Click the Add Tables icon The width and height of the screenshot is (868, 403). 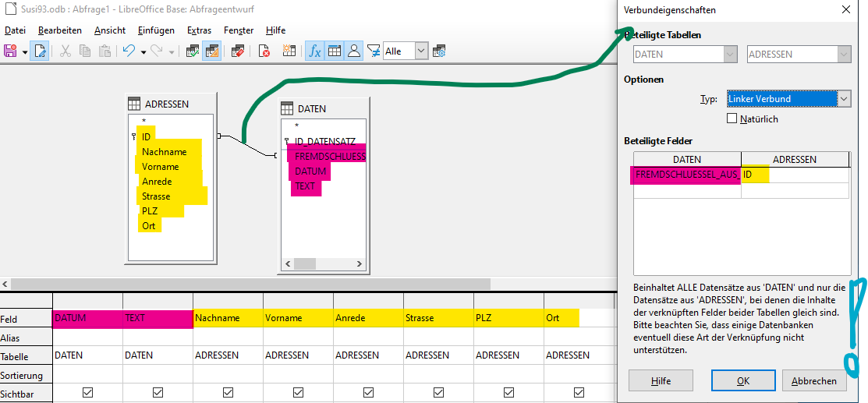289,51
